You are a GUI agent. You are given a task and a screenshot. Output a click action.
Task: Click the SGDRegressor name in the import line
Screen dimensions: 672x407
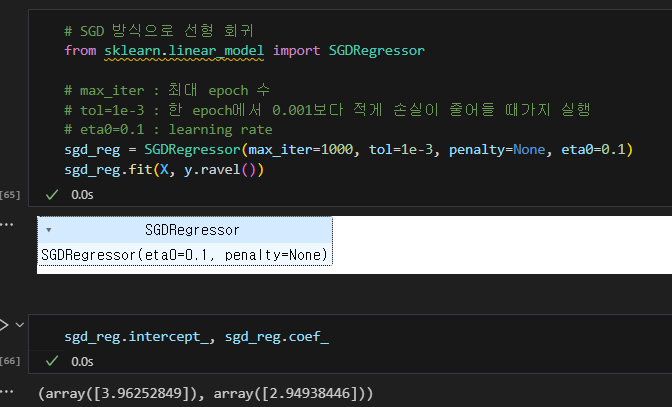376,51
